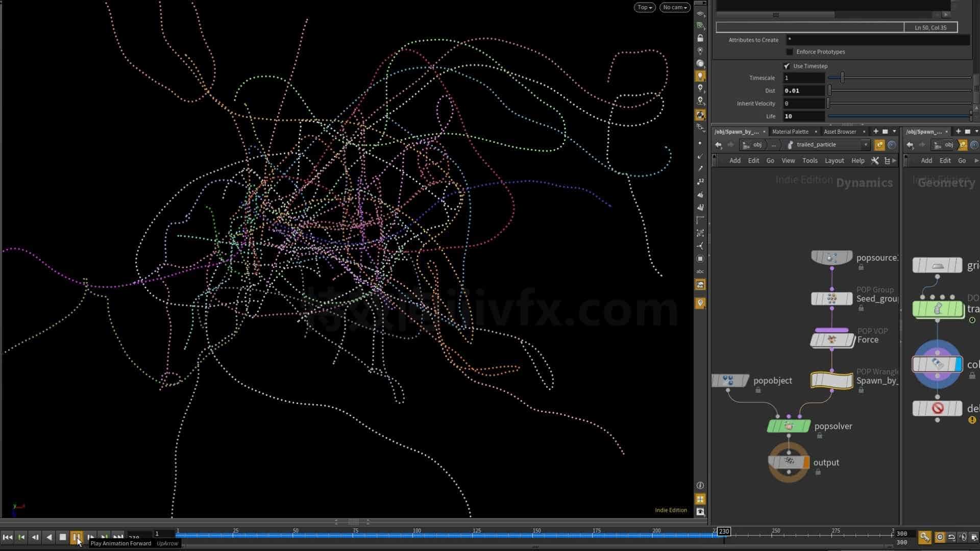Select the popsource node icon

point(831,258)
